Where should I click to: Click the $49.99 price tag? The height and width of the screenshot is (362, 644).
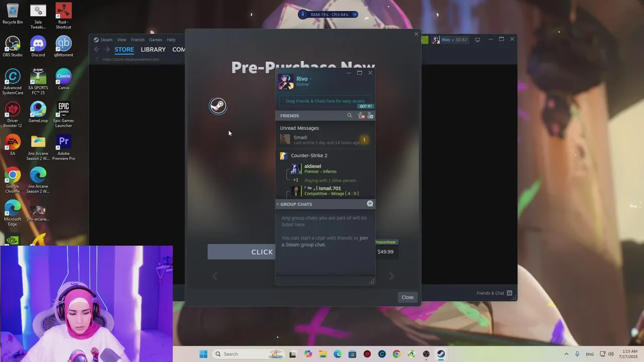(x=385, y=251)
